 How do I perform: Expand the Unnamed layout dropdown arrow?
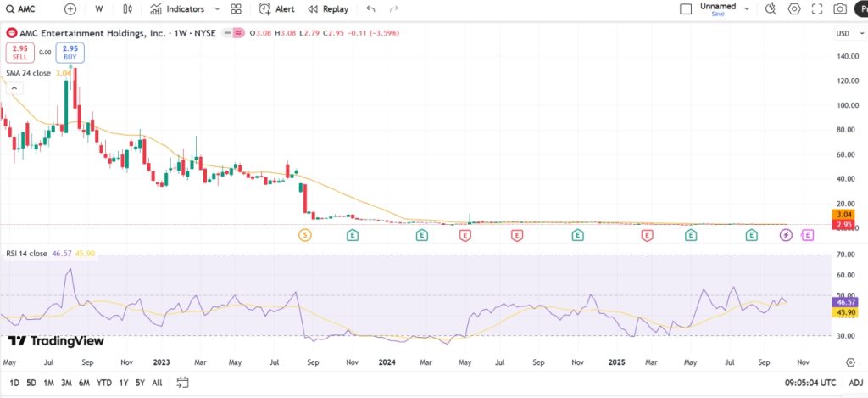747,8
